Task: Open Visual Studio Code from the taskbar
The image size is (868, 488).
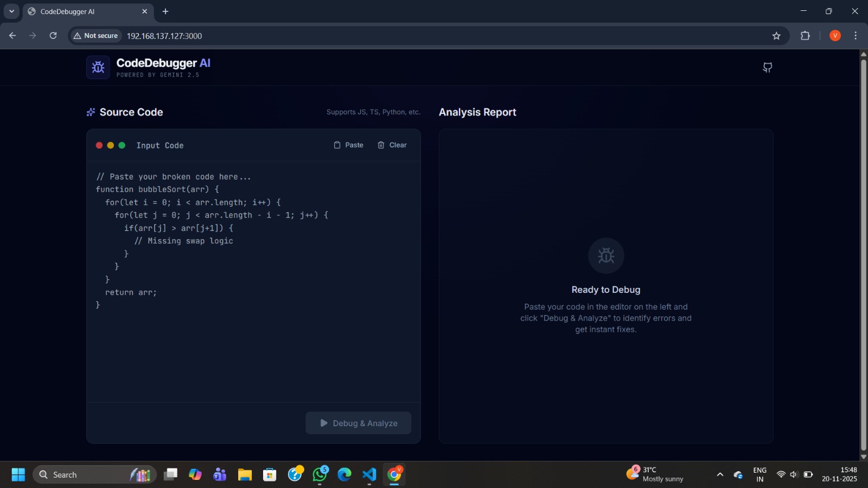Action: pyautogui.click(x=369, y=474)
